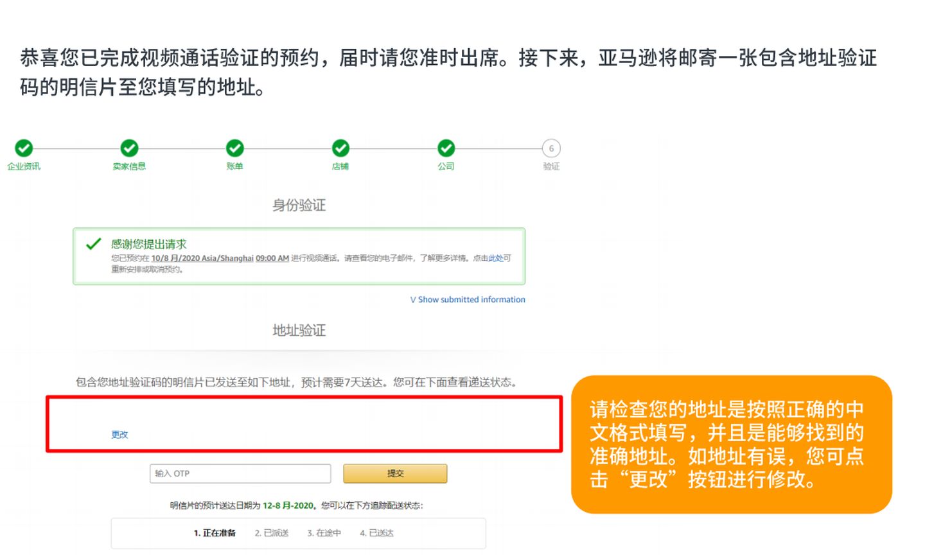The height and width of the screenshot is (560, 925).
Task: Select the 1. 正在准备 delivery status
Action: point(215,533)
